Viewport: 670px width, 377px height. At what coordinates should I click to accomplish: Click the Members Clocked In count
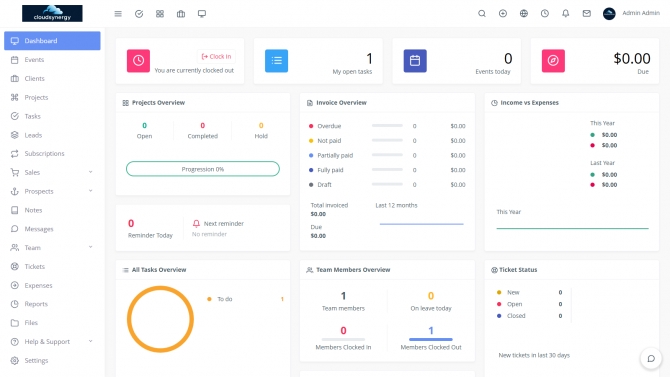pyautogui.click(x=343, y=330)
